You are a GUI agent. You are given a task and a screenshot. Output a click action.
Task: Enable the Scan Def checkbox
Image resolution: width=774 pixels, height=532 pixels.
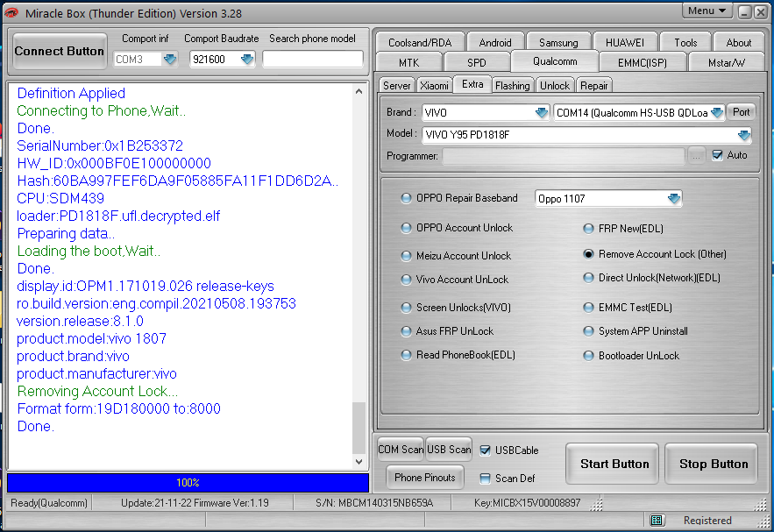coord(486,479)
